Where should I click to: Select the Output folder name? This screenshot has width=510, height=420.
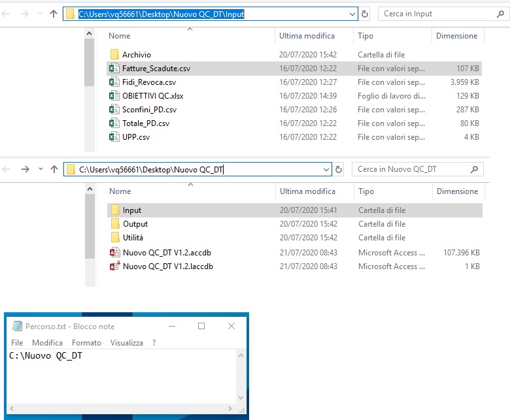click(x=135, y=224)
